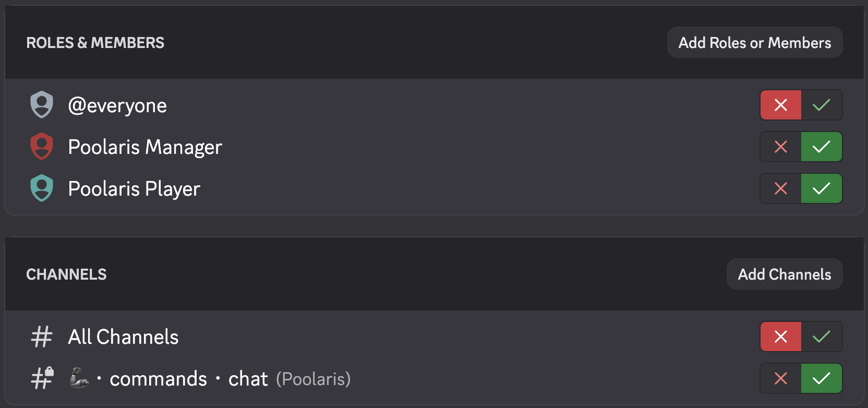Select the @everyone role row
The image size is (868, 408).
click(x=117, y=105)
